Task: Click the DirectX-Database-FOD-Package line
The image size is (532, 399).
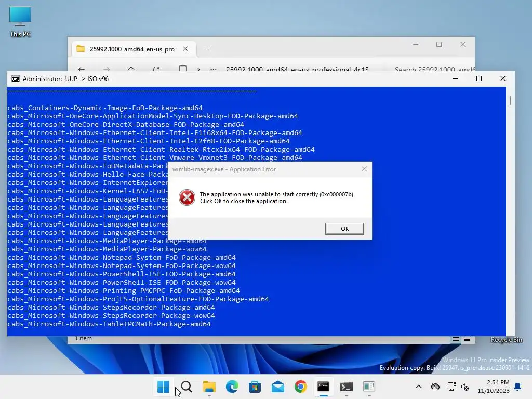Action: click(x=126, y=125)
